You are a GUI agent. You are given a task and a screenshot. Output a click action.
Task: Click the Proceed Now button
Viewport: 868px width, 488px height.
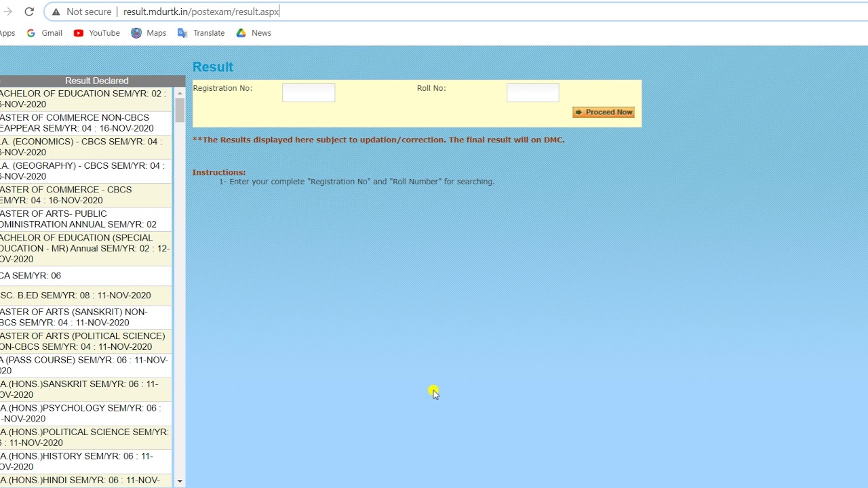point(604,113)
